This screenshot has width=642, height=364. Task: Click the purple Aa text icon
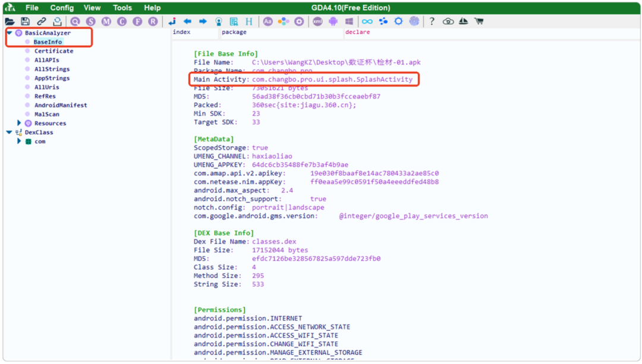[267, 21]
